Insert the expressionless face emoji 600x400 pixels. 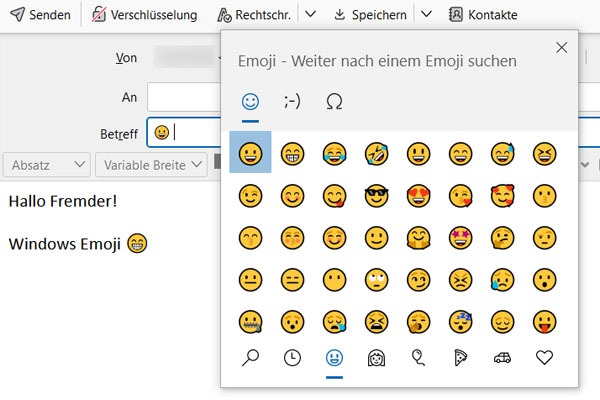tap(292, 280)
